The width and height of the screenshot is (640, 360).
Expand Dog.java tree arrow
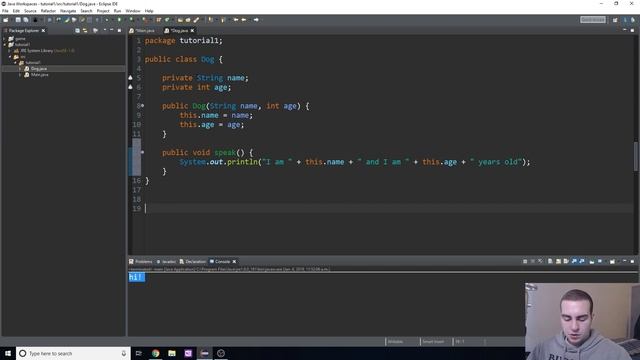[x=20, y=69]
